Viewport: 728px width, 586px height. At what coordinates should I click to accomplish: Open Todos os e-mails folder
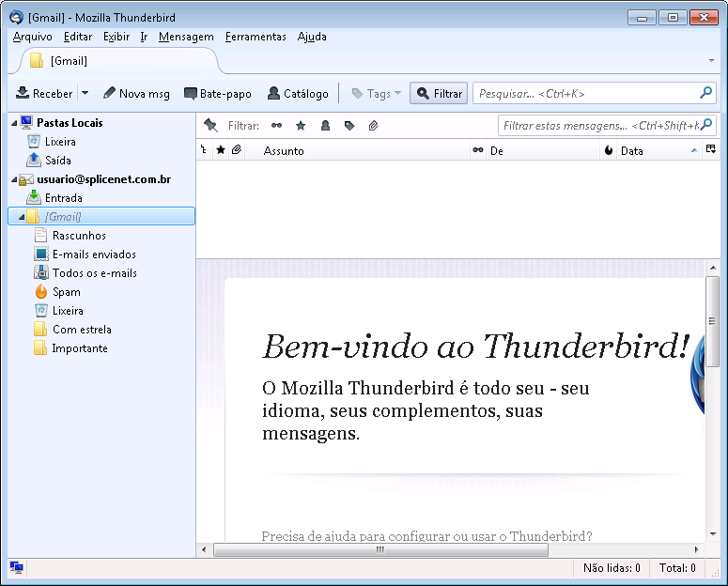(x=95, y=273)
